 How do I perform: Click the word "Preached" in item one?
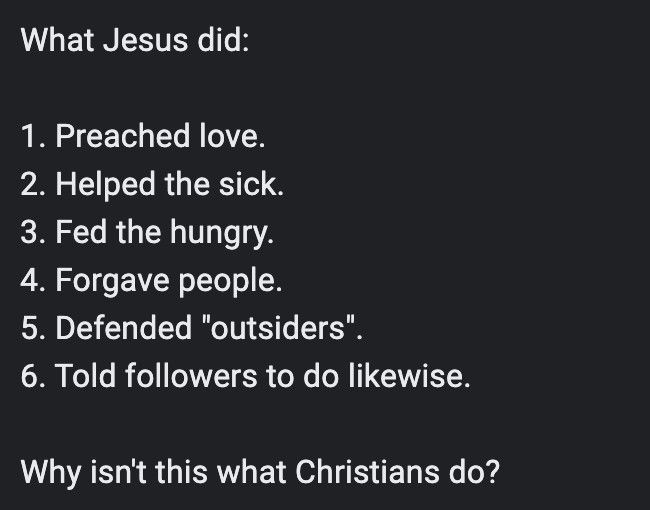coord(123,136)
